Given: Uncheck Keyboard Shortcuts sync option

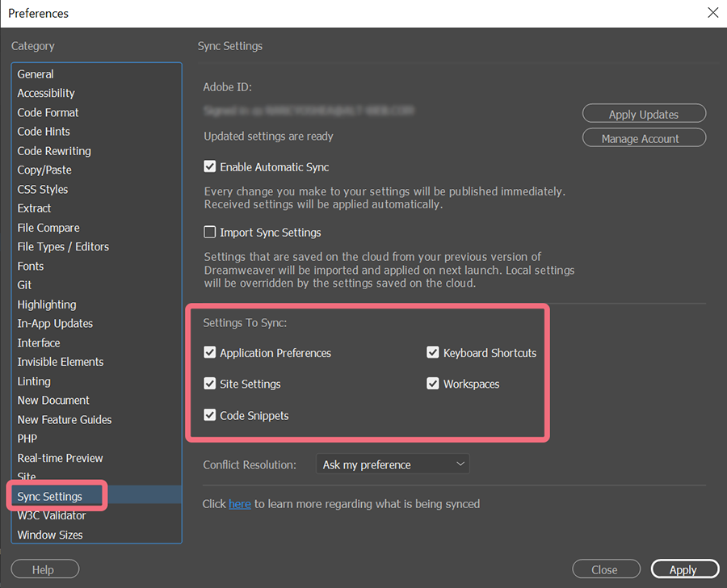Looking at the screenshot, I should [x=434, y=353].
